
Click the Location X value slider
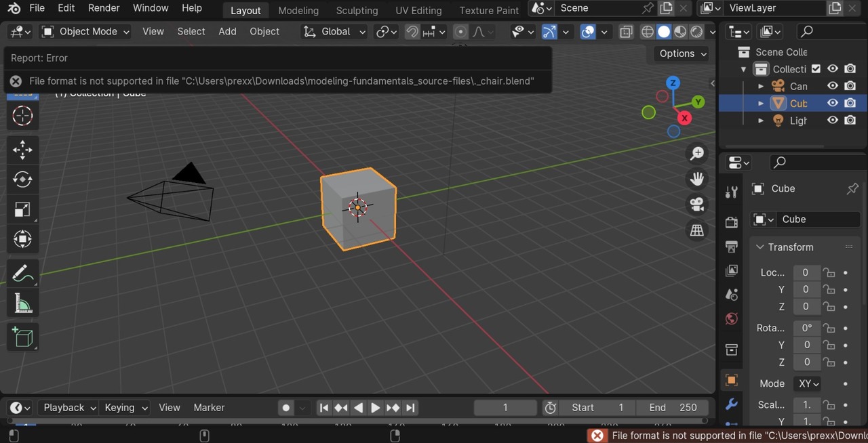[806, 272]
